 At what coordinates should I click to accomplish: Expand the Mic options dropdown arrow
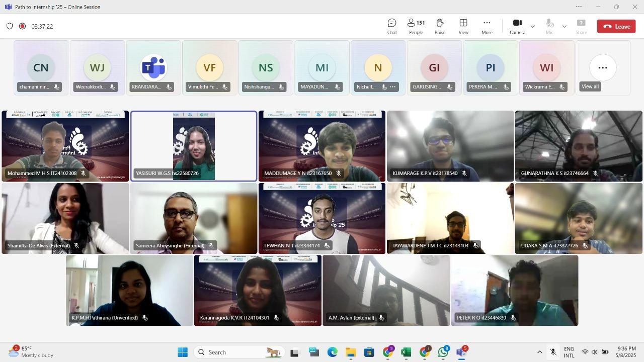[565, 26]
